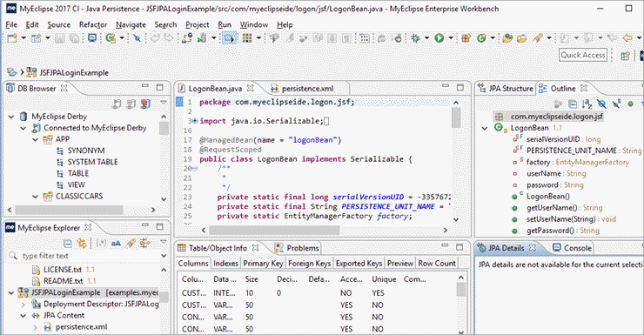
Task: Expand the Deployment Descriptor node
Action: (23, 305)
